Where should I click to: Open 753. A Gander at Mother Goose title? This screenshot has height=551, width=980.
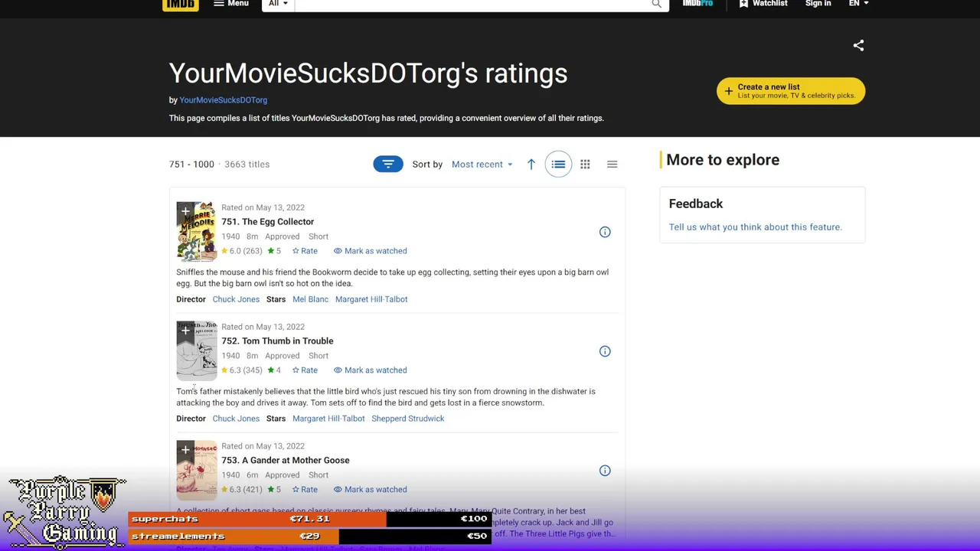(285, 461)
